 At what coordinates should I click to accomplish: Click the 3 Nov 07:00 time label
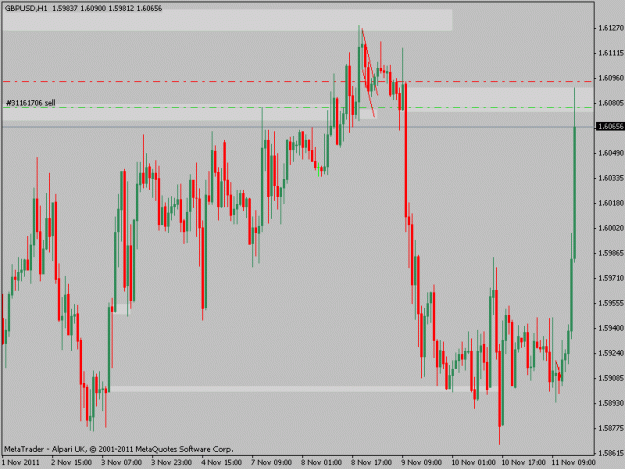pos(121,463)
